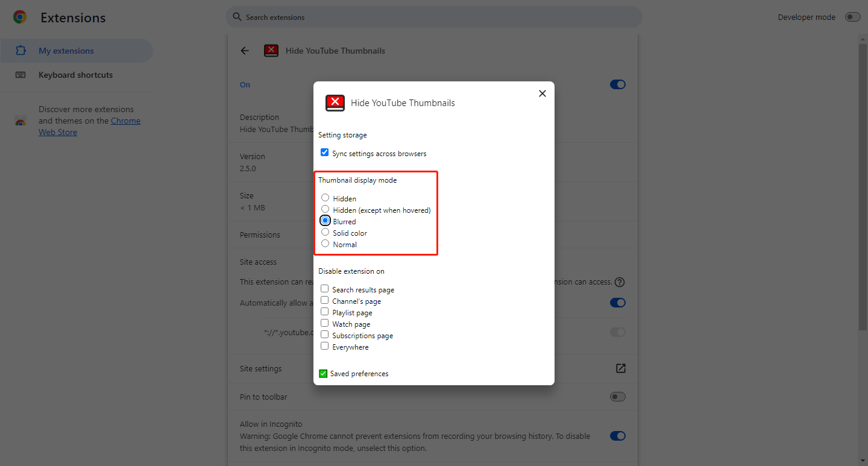Click Setting storage heading
Screen dimensions: 868x466
point(342,135)
